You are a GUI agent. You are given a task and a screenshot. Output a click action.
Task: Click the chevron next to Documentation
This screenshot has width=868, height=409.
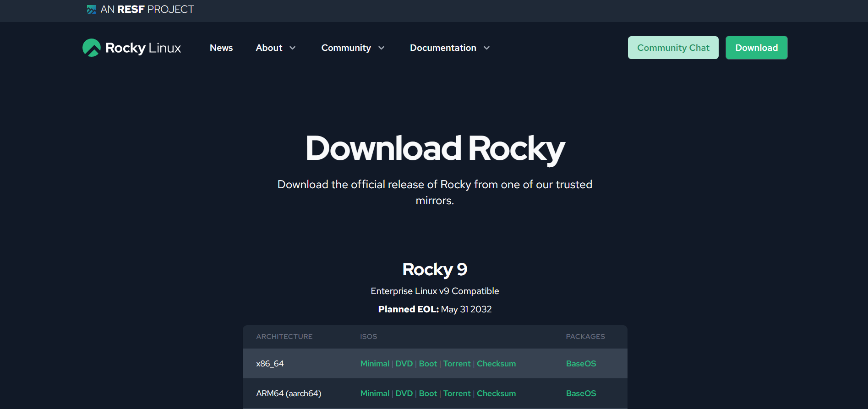tap(486, 48)
